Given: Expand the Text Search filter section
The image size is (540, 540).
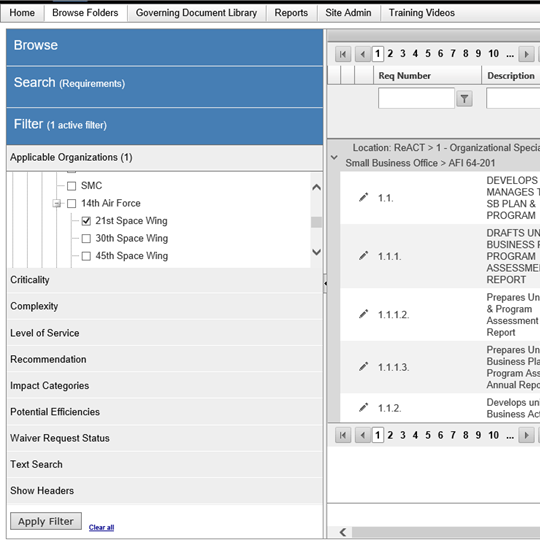Looking at the screenshot, I should (x=165, y=464).
